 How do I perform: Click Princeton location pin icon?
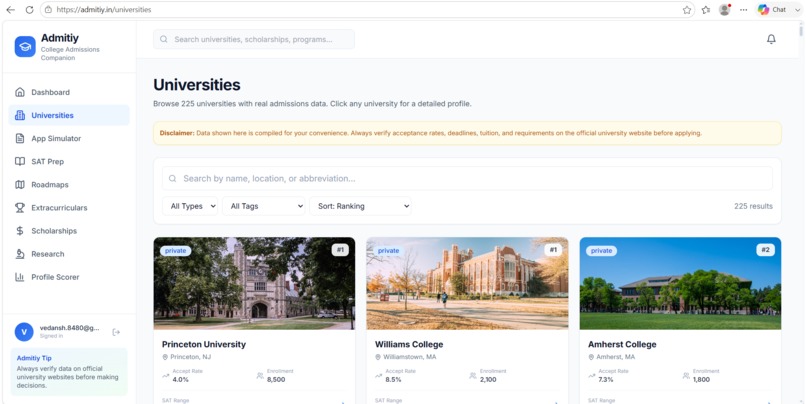click(165, 357)
